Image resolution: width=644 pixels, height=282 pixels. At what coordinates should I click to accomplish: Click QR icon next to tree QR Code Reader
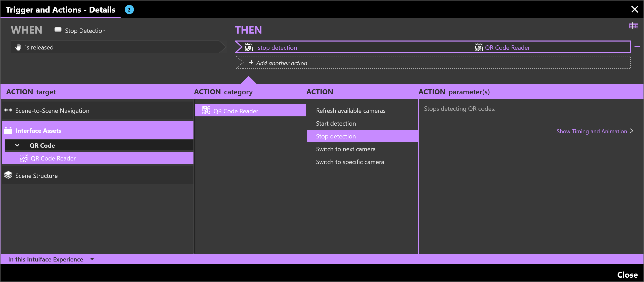tap(24, 158)
